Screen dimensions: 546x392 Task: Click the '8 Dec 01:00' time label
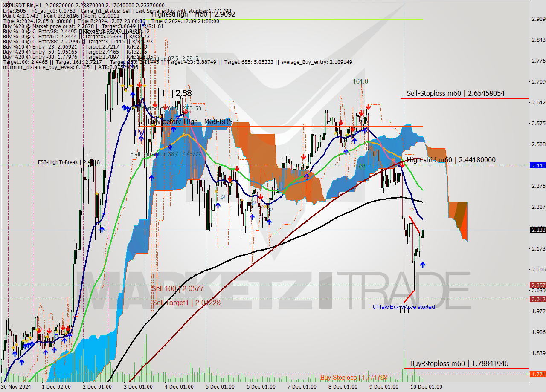pyautogui.click(x=343, y=387)
